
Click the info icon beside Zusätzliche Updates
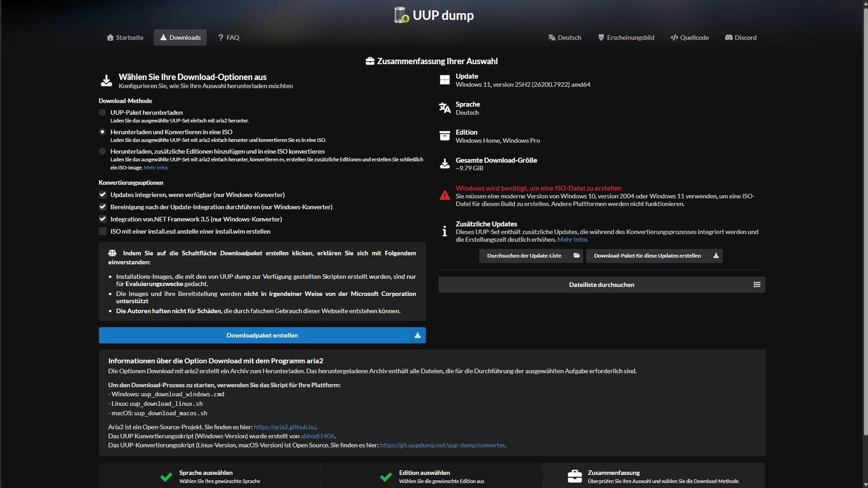445,231
